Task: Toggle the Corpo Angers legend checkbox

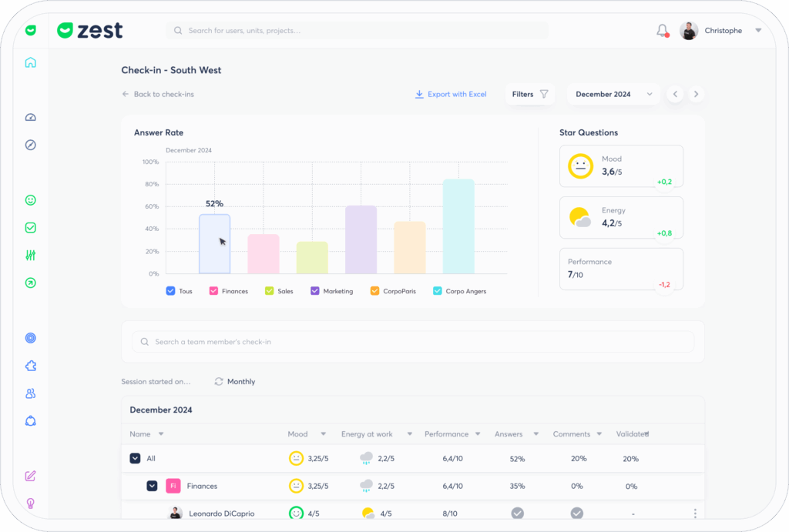Action: tap(438, 291)
